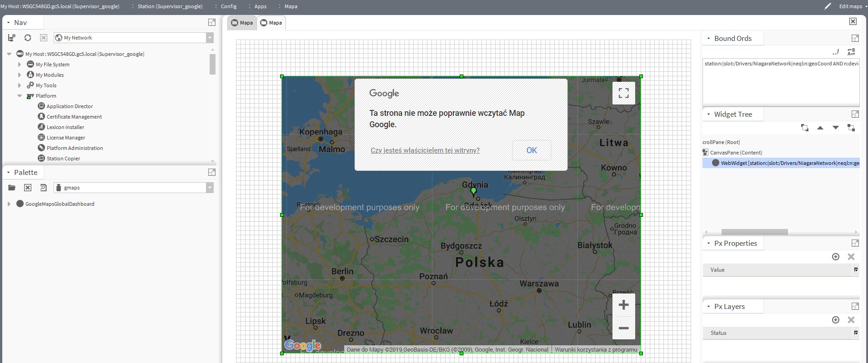This screenshot has width=868, height=363.
Task: Switch to the first Mapa tab
Action: point(242,23)
